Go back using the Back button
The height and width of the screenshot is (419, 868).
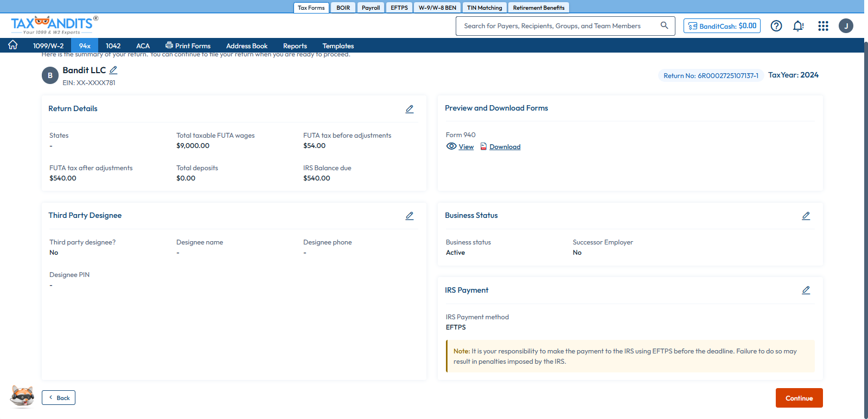coord(59,398)
